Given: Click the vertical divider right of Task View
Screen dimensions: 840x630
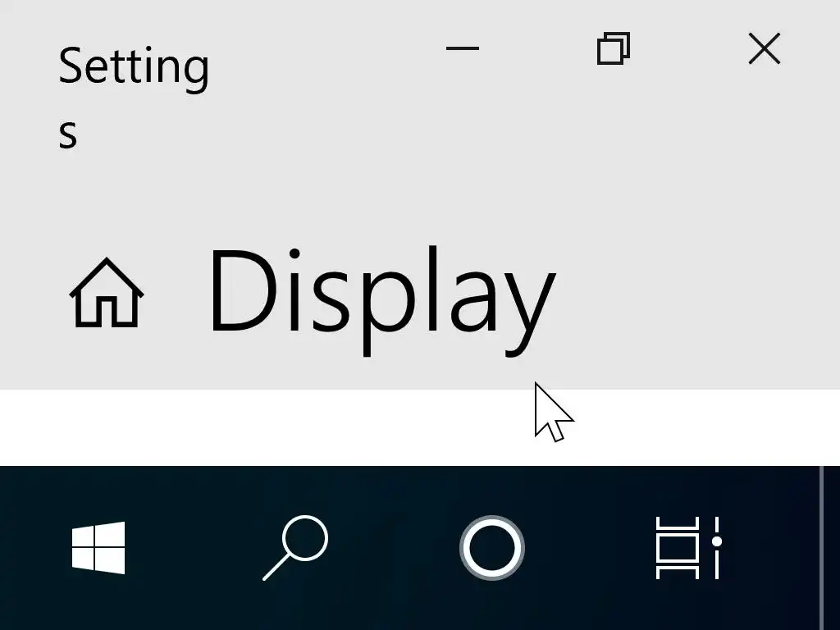Looking at the screenshot, I should [x=820, y=547].
